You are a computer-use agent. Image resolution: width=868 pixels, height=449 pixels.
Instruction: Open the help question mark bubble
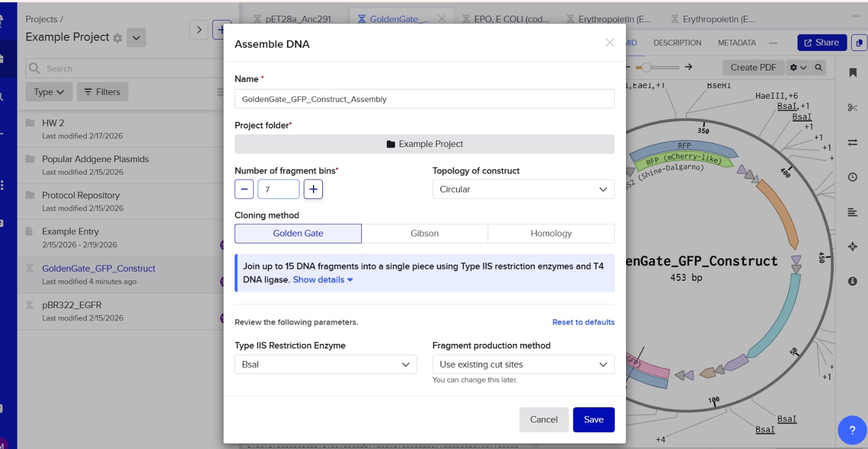point(852,430)
